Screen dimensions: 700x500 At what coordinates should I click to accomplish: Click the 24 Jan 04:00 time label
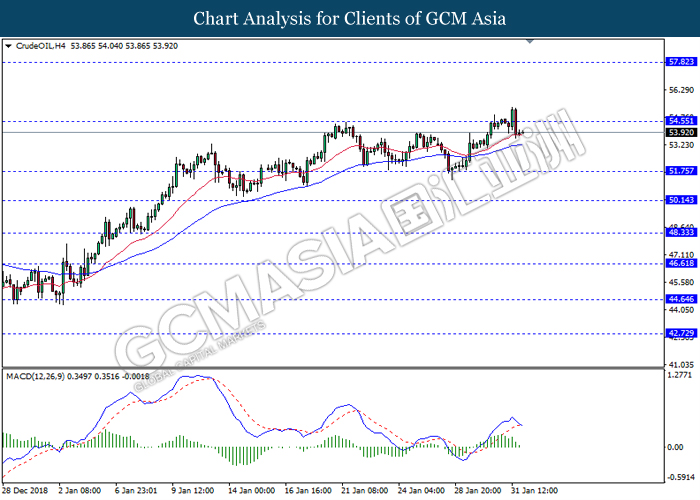(421, 490)
